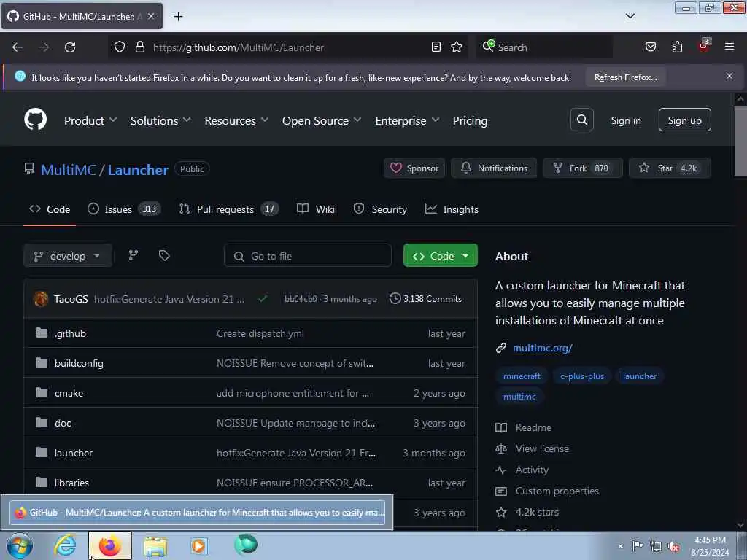The height and width of the screenshot is (560, 747).
Task: Open the libraries folder
Action: 71,483
